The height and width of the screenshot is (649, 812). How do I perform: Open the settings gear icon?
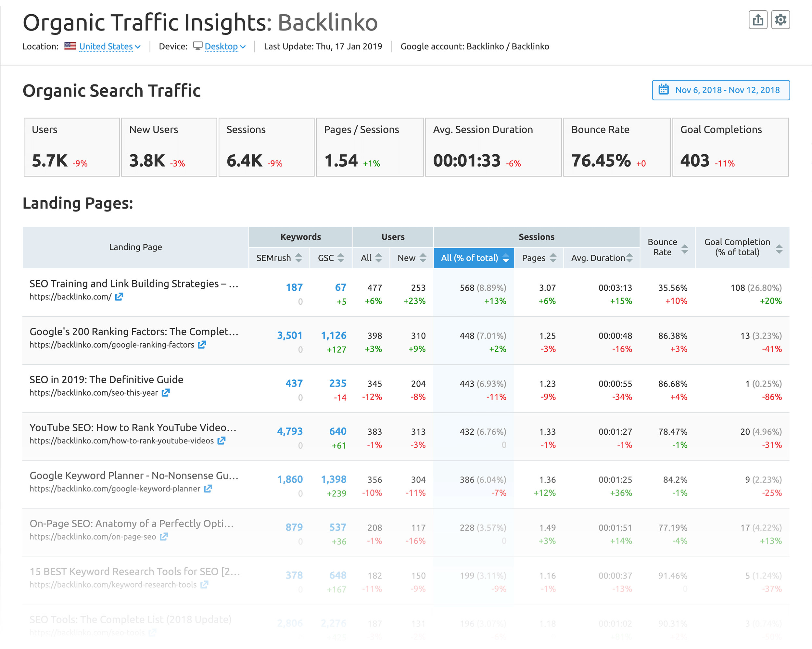coord(780,20)
